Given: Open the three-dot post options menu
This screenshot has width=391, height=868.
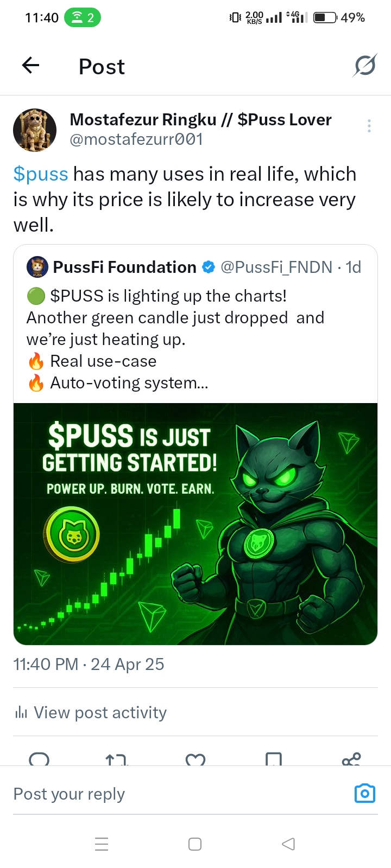Looking at the screenshot, I should coord(369,126).
